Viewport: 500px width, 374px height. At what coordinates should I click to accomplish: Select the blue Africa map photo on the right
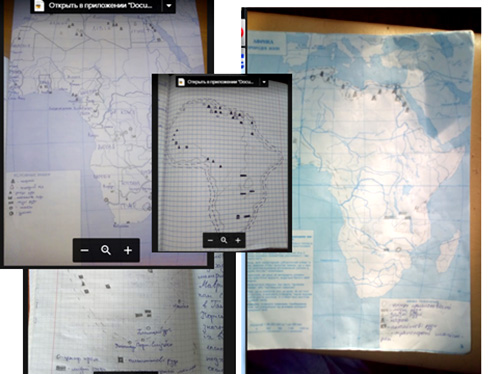[x=362, y=190]
